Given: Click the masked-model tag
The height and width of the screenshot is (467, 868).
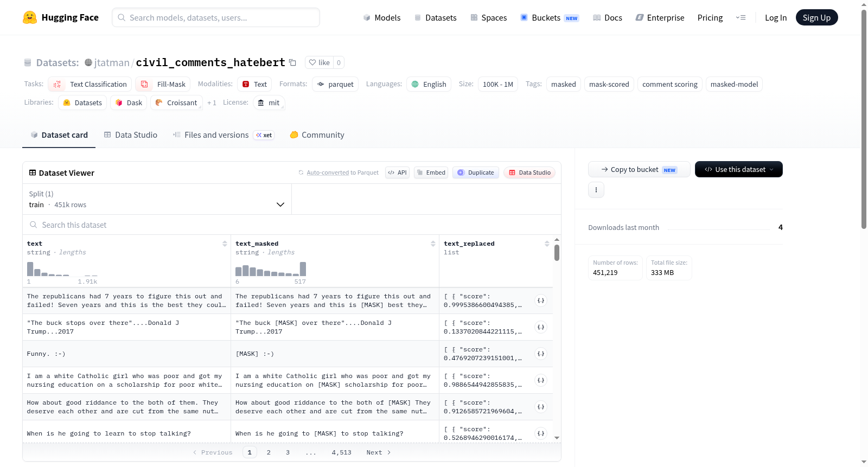Looking at the screenshot, I should 734,84.
